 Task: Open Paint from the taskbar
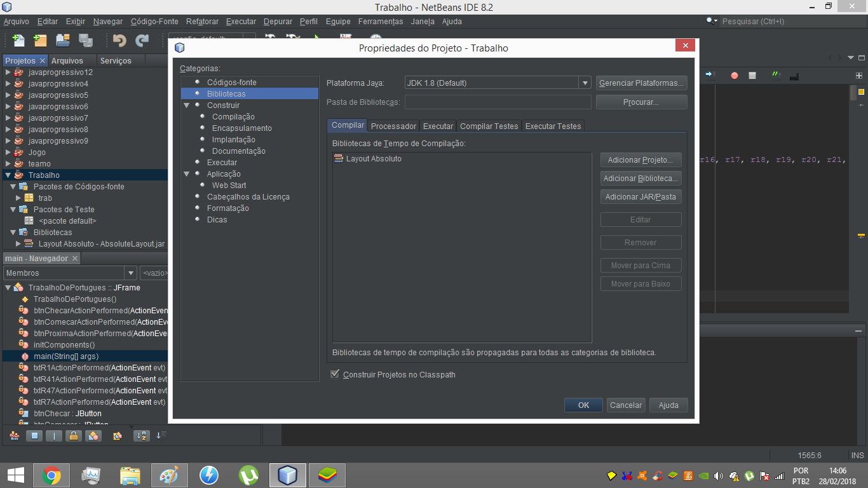[x=170, y=475]
